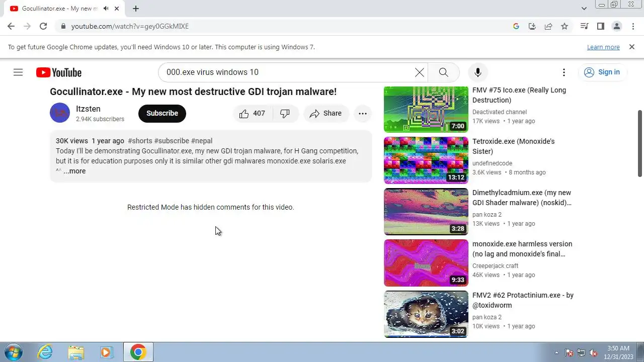Start voice search with microphone icon
This screenshot has width=644, height=362.
coord(478,72)
